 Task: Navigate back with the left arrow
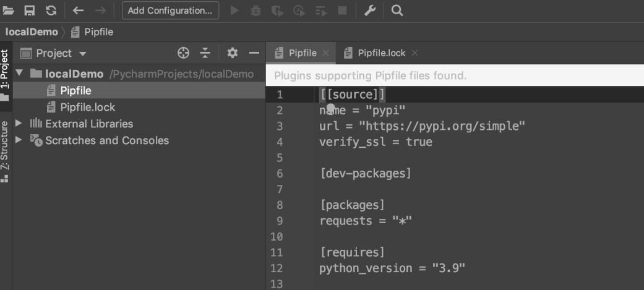tap(78, 11)
